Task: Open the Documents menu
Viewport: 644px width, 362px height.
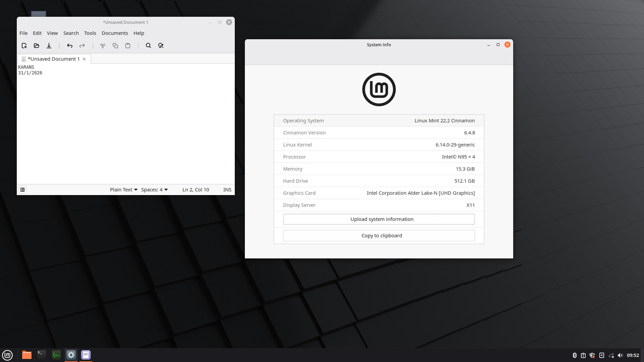Action: (x=115, y=33)
